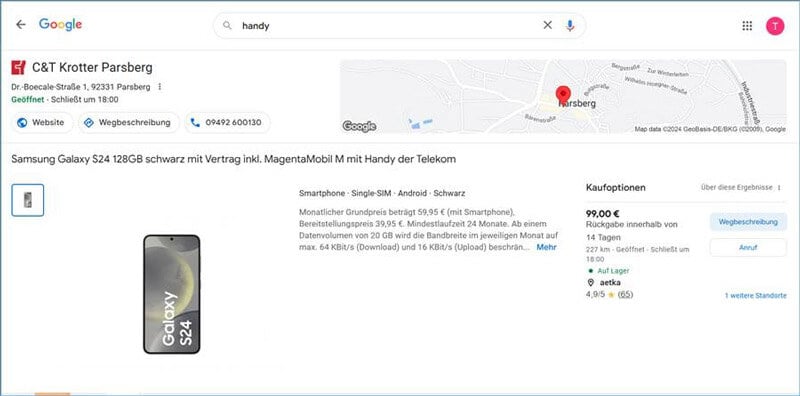Open "1 weitere Standorte" link

point(756,295)
